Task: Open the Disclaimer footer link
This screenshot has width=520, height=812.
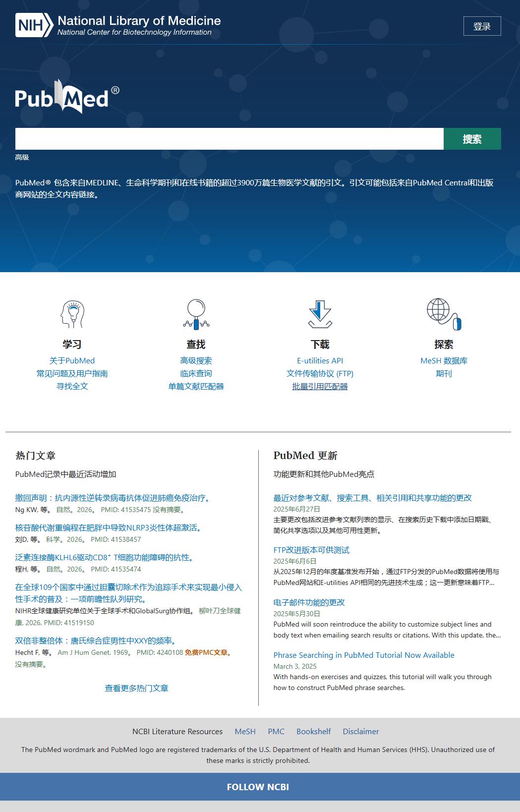Action: [x=361, y=731]
